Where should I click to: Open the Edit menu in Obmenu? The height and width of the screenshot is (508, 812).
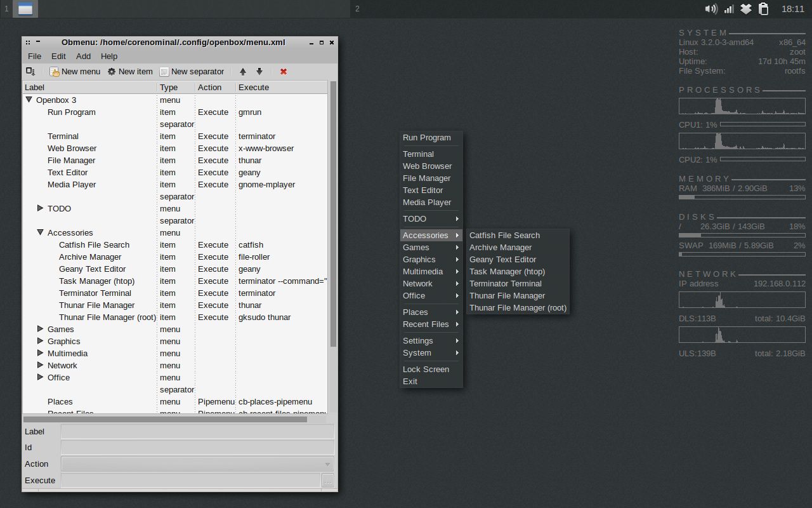[x=58, y=56]
